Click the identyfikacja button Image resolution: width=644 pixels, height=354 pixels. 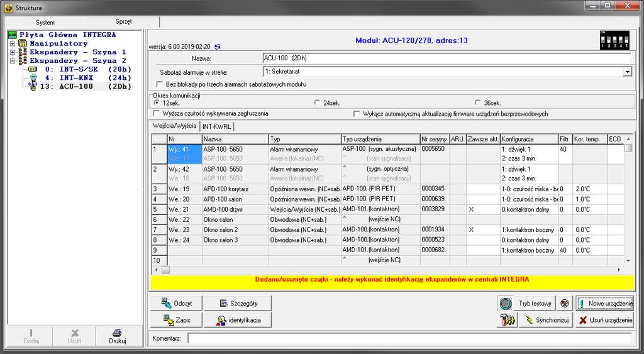(x=238, y=320)
